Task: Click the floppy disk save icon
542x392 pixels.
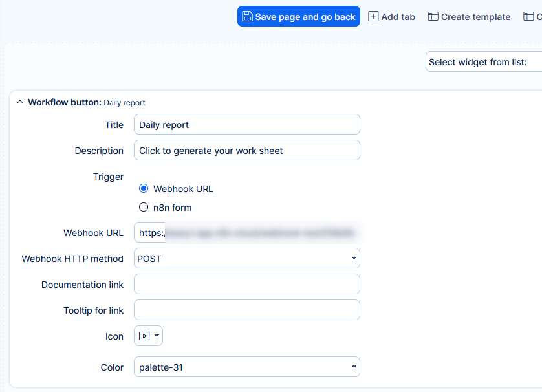Action: 247,17
